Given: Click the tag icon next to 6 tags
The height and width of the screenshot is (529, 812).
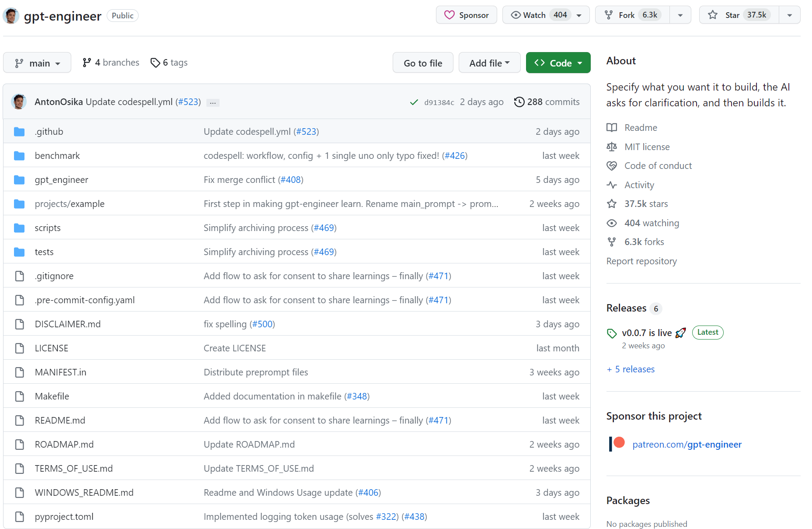Looking at the screenshot, I should point(155,63).
